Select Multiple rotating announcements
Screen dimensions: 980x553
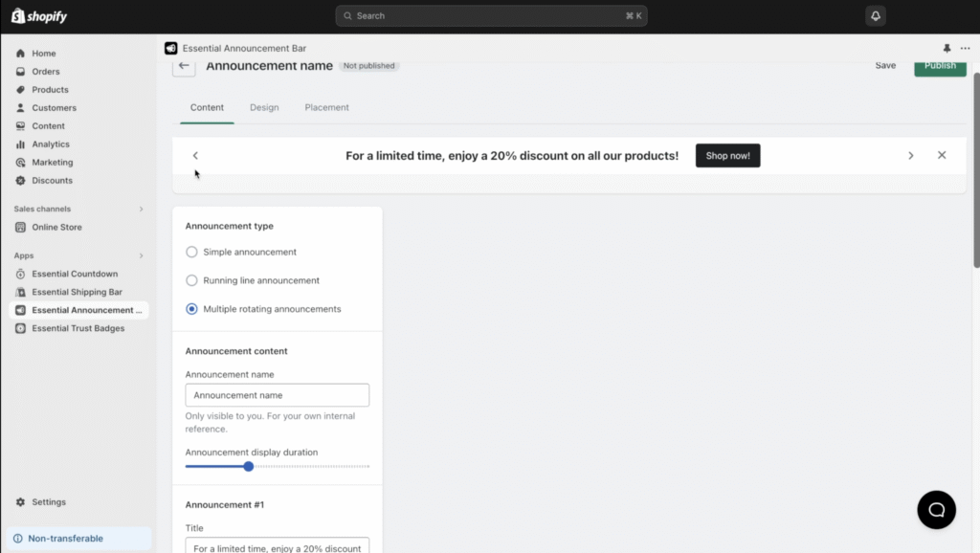pyautogui.click(x=191, y=309)
